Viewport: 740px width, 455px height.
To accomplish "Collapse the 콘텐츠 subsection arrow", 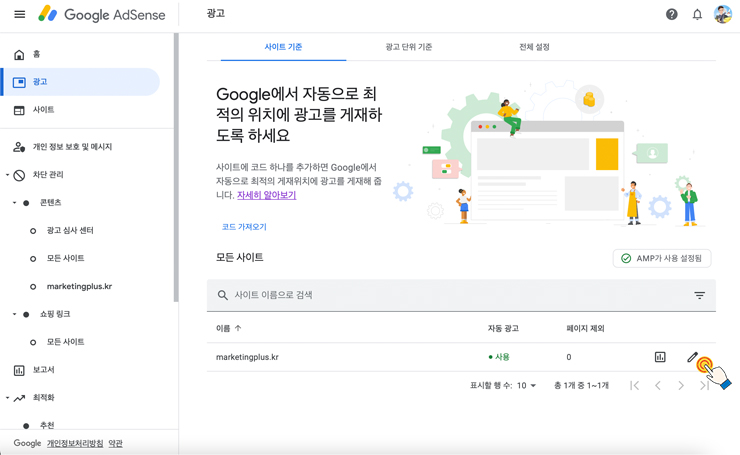I will 14,203.
